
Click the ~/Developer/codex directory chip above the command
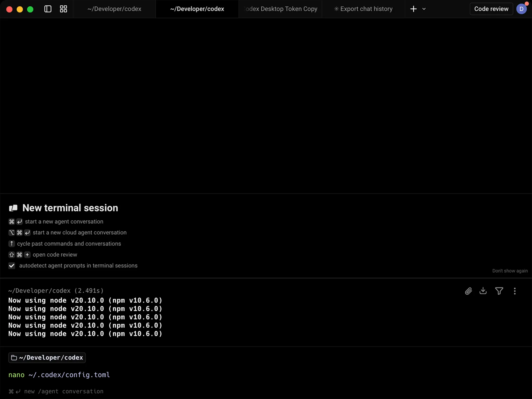point(47,358)
